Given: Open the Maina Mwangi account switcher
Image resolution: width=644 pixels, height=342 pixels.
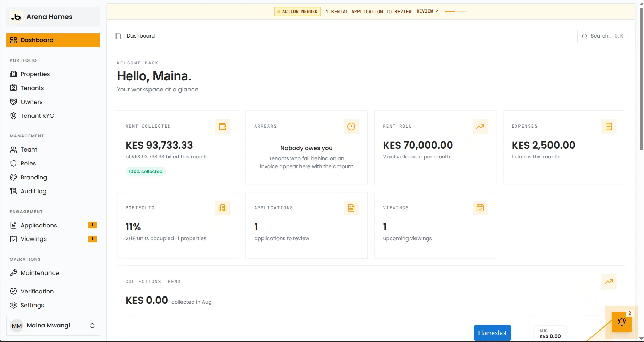Looking at the screenshot, I should coord(53,326).
